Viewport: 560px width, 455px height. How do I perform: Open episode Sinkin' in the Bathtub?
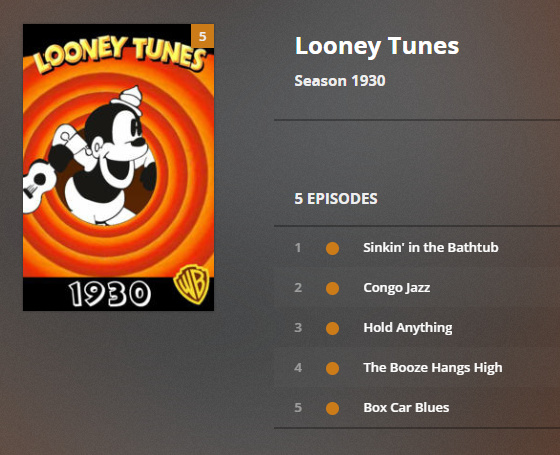coord(431,248)
